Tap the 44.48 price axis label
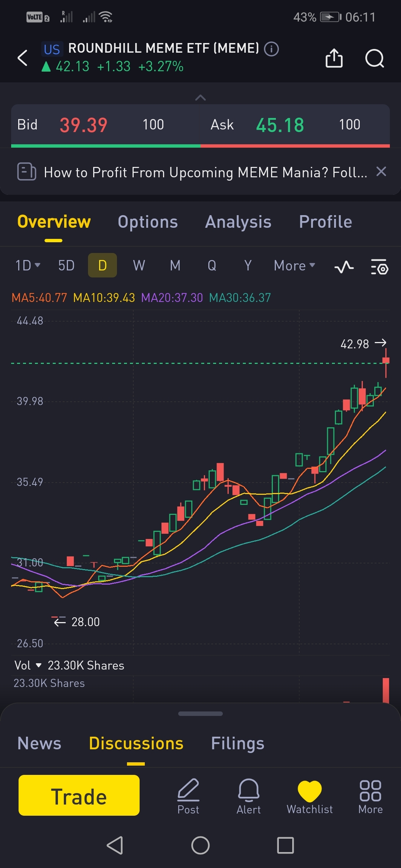Viewport: 401px width, 868px height. click(x=30, y=321)
